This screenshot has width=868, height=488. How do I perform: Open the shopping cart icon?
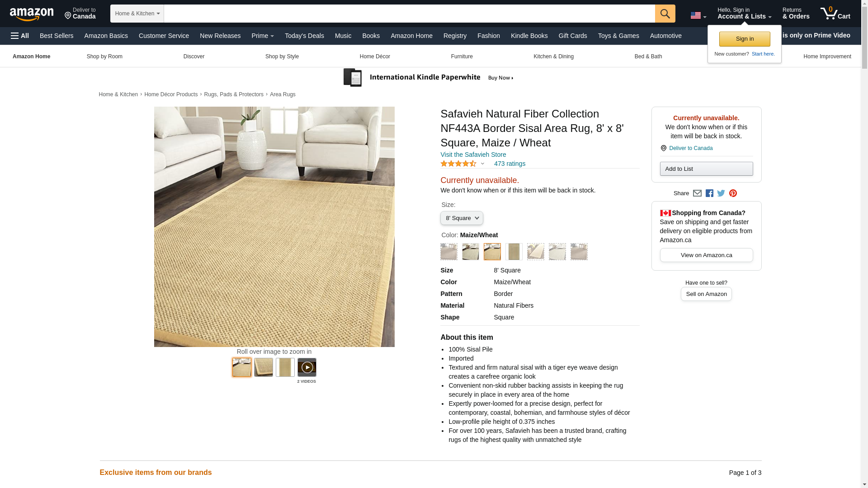click(835, 14)
